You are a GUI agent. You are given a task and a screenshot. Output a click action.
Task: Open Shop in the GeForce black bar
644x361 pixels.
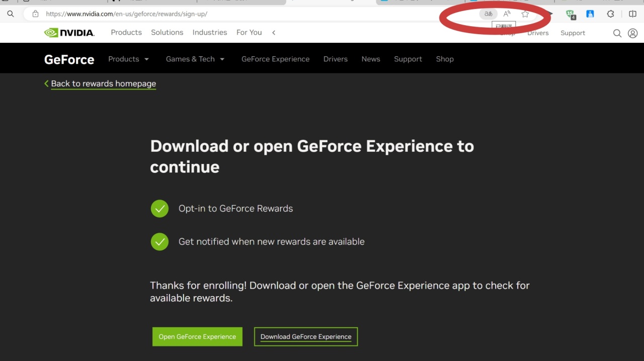445,59
